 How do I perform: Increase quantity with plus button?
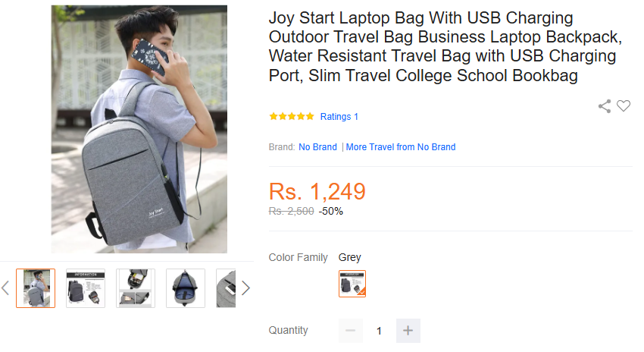[x=408, y=331]
